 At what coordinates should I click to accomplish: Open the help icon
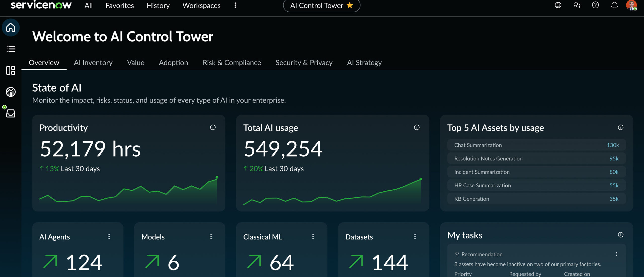point(595,5)
